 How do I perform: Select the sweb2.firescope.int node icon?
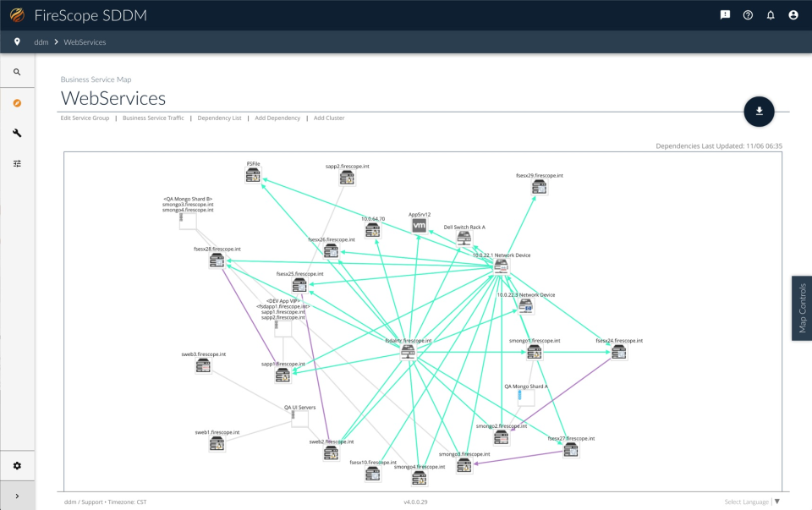(x=331, y=453)
